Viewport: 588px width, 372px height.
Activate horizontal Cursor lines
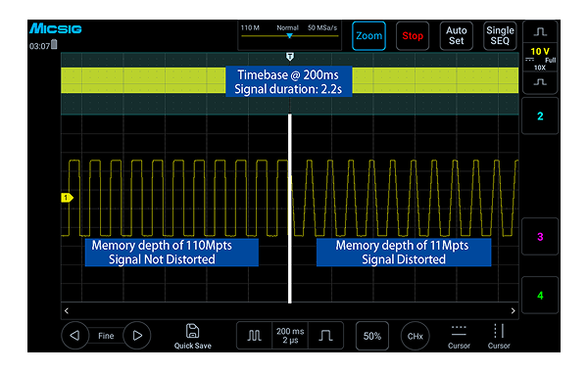[x=459, y=337]
